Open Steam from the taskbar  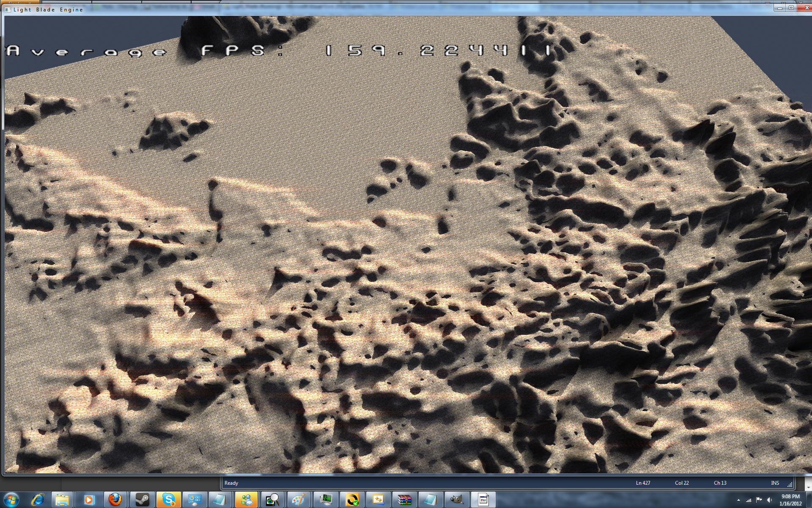(x=142, y=500)
